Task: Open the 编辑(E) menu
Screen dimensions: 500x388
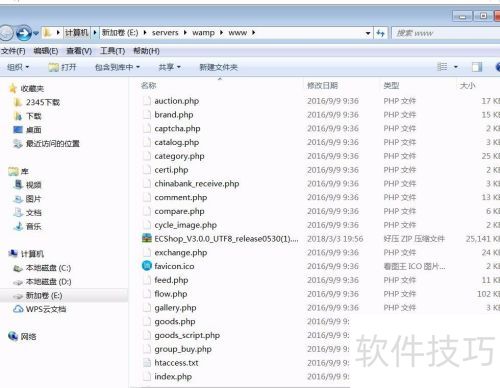Action: coord(46,51)
